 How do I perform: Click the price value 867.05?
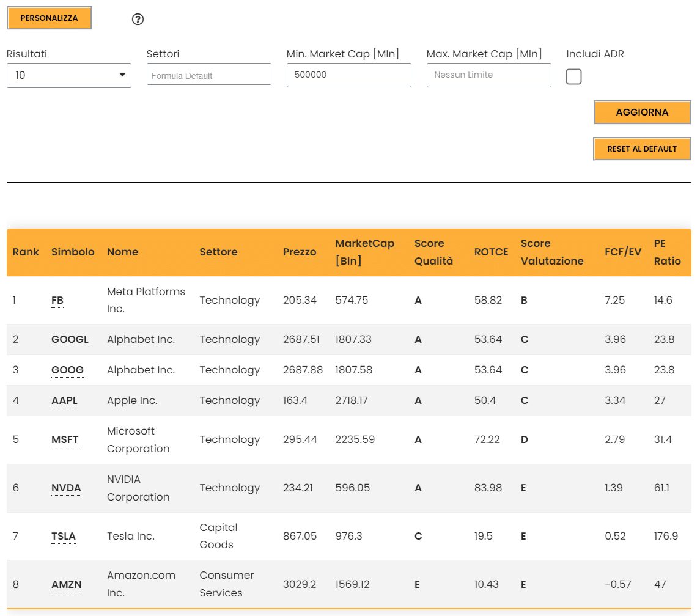click(300, 536)
